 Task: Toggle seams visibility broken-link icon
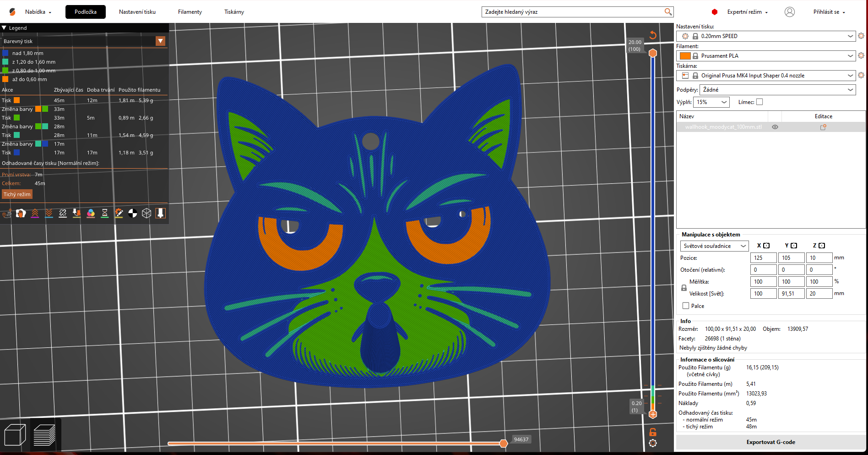(63, 214)
